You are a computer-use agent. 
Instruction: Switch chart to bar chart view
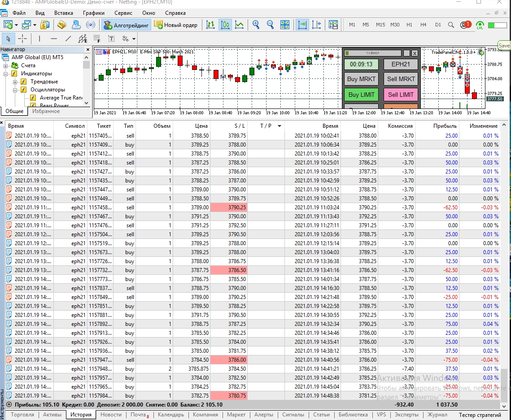pos(210,25)
